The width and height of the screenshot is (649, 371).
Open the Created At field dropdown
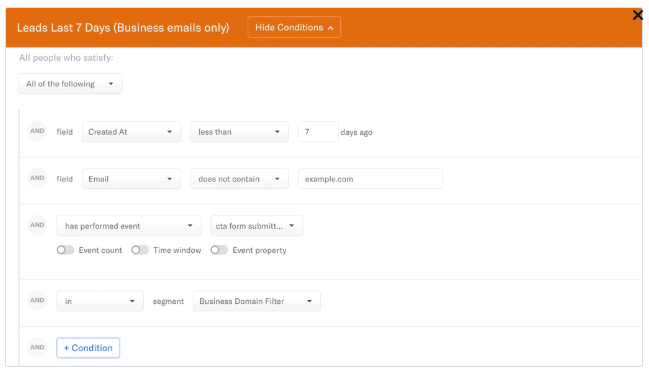point(131,132)
